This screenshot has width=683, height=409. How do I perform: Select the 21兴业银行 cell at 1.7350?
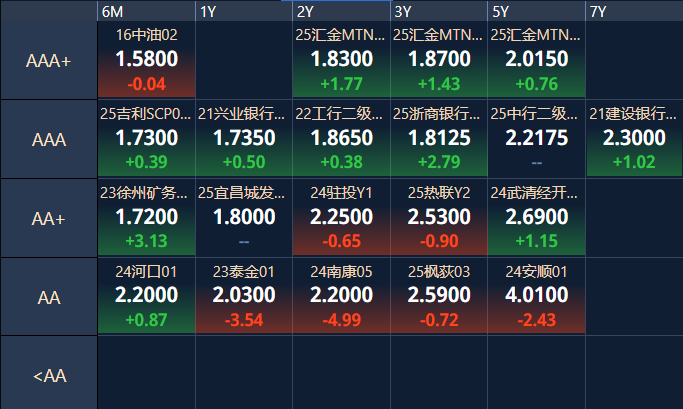coord(244,138)
